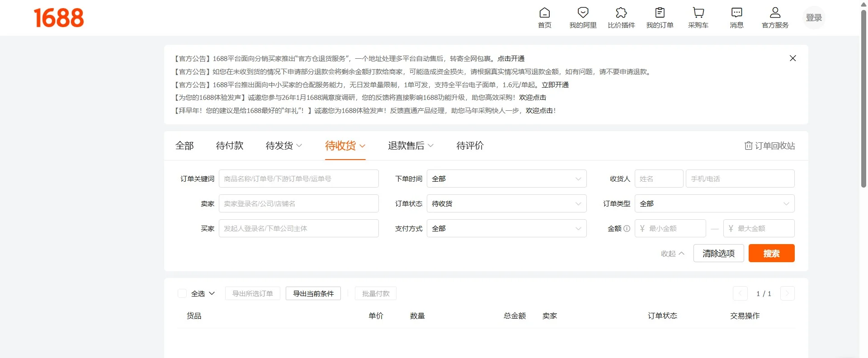
Task: Open 消息 messages icon
Action: pyautogui.click(x=736, y=13)
